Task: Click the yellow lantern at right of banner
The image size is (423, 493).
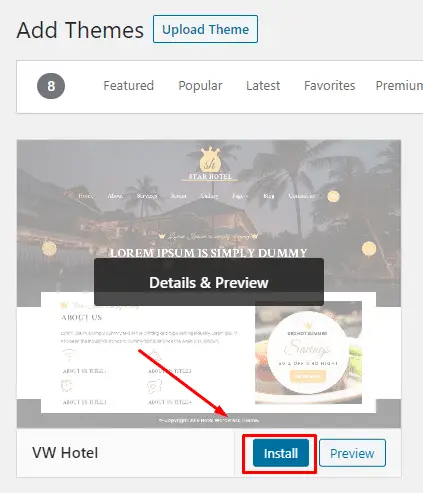Action: tap(369, 249)
